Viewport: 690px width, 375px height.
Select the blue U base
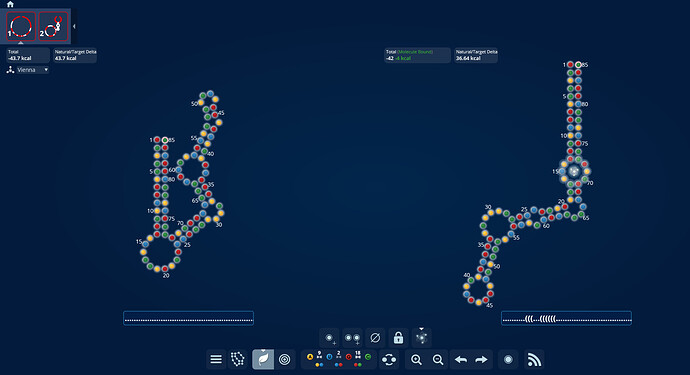click(329, 357)
